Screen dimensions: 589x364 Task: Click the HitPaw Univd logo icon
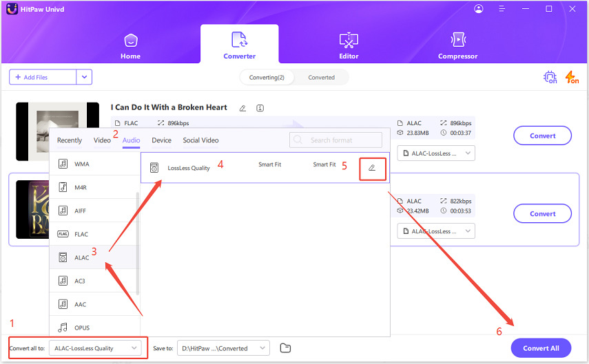click(x=12, y=9)
